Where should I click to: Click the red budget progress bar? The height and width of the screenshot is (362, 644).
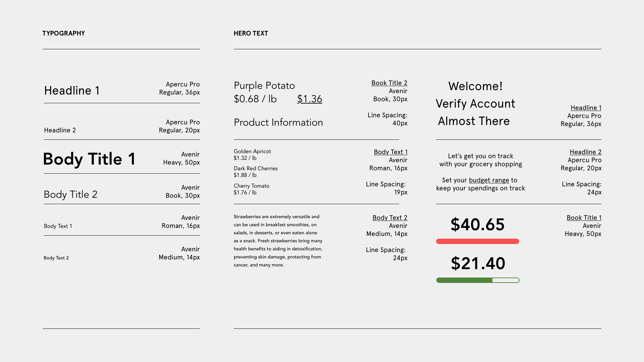(477, 241)
